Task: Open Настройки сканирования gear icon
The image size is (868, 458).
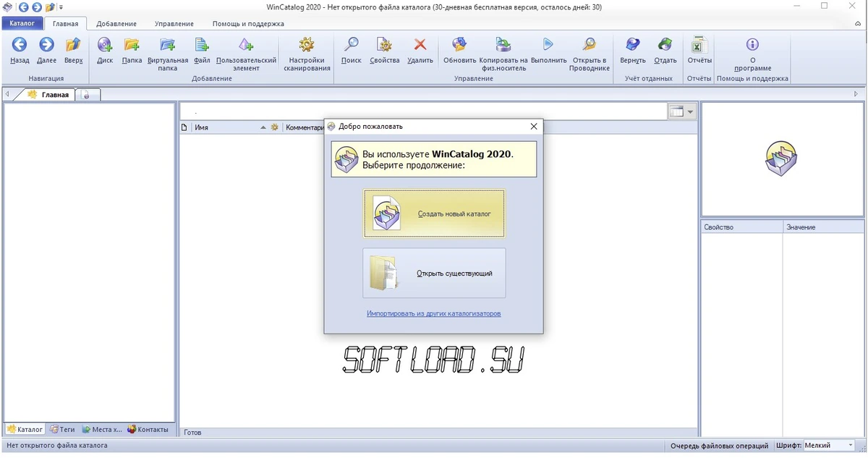Action: pyautogui.click(x=306, y=54)
